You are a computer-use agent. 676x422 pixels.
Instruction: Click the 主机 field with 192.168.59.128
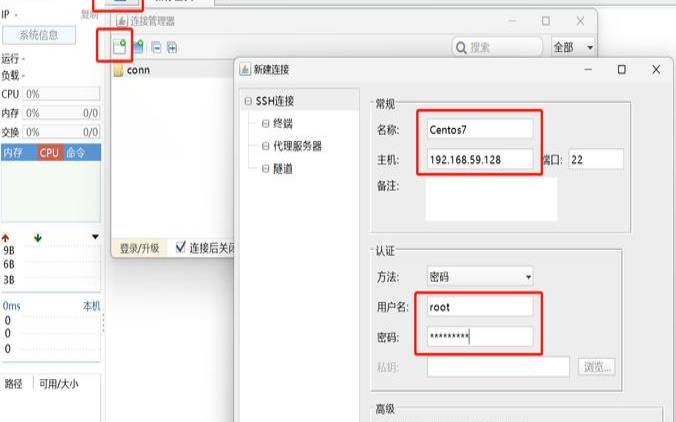tap(480, 159)
